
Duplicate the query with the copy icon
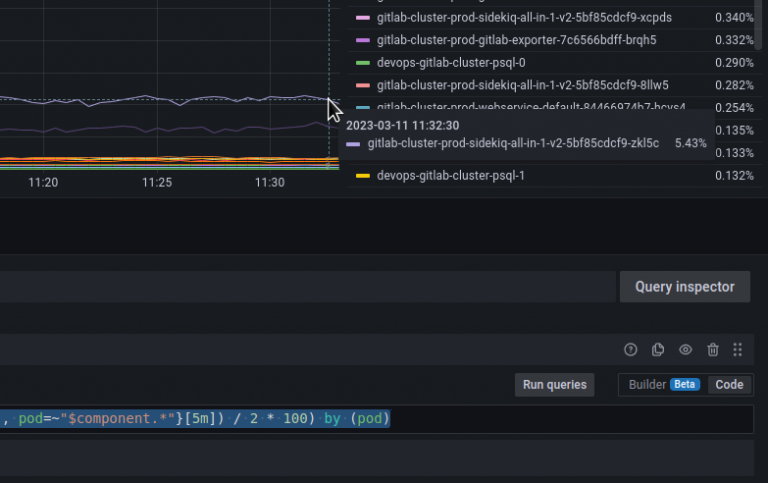pos(658,349)
